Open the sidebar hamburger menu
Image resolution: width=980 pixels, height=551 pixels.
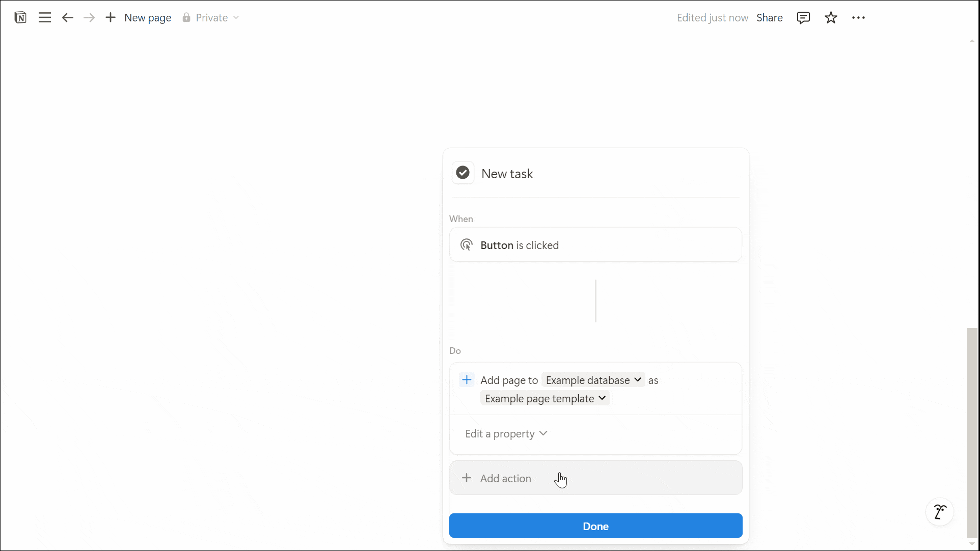[x=45, y=18]
